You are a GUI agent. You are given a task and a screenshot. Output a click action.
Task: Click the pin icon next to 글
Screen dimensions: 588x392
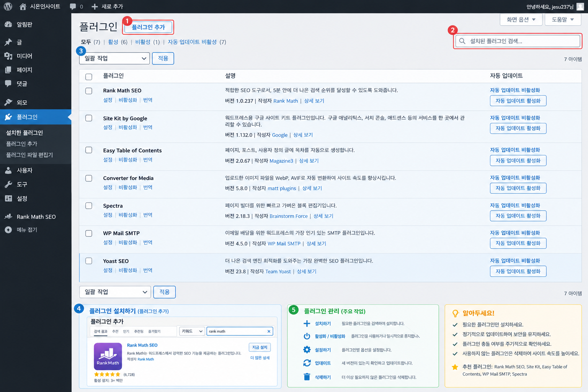point(8,42)
